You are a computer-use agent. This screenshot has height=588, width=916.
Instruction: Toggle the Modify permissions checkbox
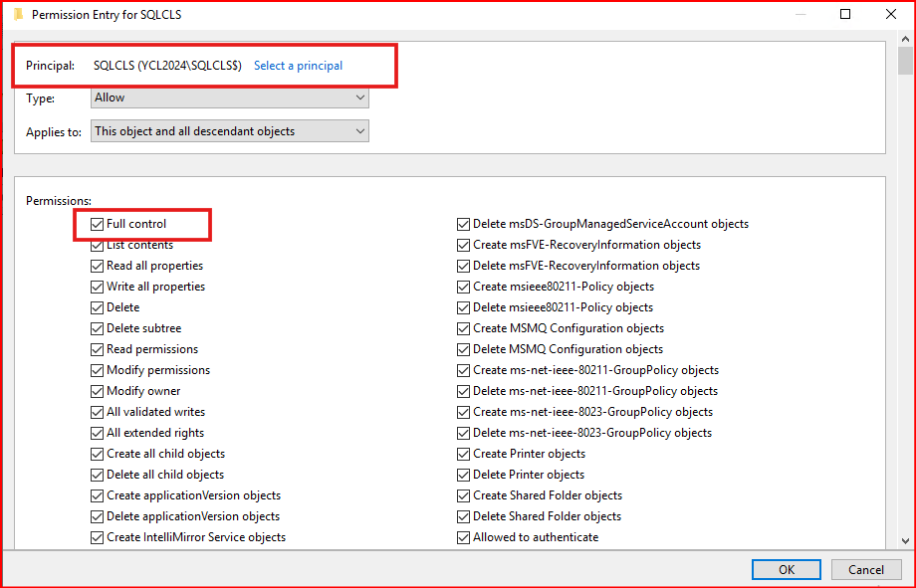click(x=98, y=370)
